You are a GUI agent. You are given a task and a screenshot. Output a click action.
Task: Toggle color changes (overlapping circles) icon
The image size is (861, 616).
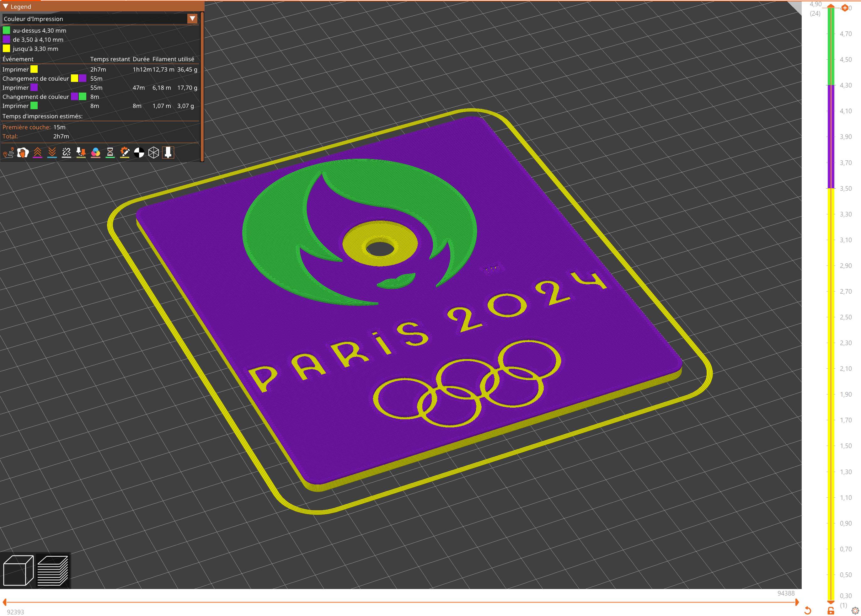pos(96,153)
